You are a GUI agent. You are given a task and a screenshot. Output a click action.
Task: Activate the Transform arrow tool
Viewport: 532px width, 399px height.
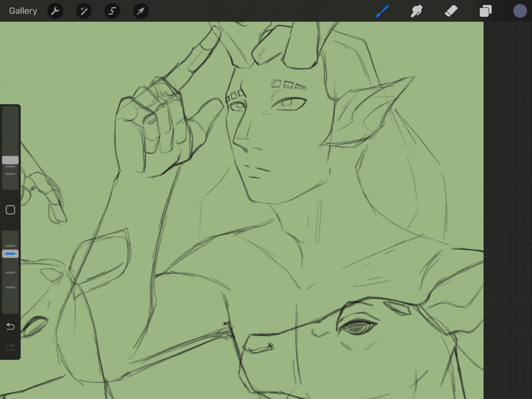point(141,11)
